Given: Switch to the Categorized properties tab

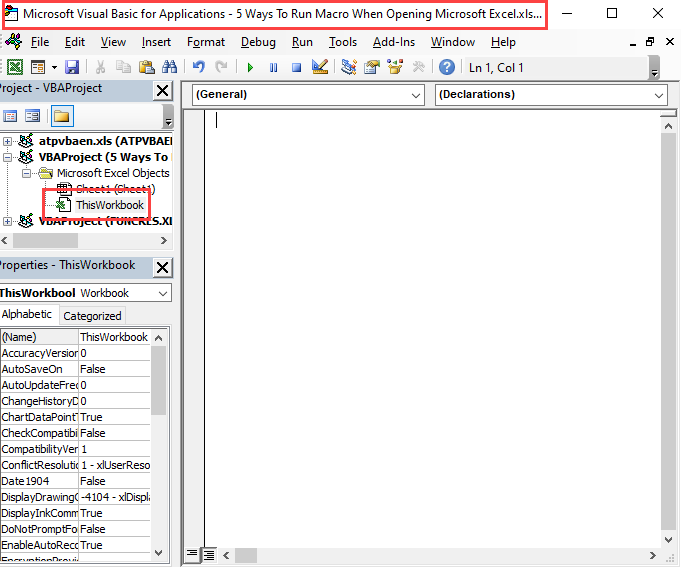Looking at the screenshot, I should tap(92, 316).
